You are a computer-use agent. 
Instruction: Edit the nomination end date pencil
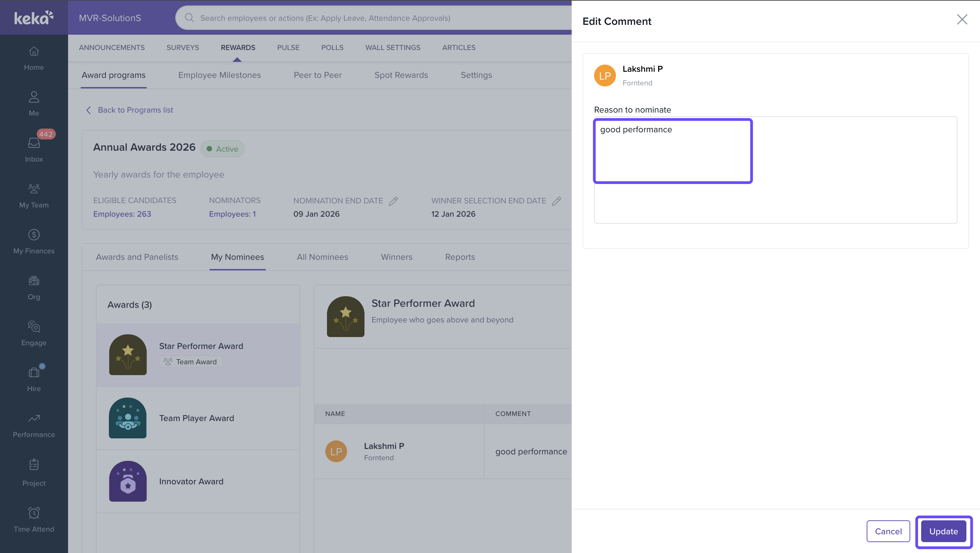(x=393, y=201)
